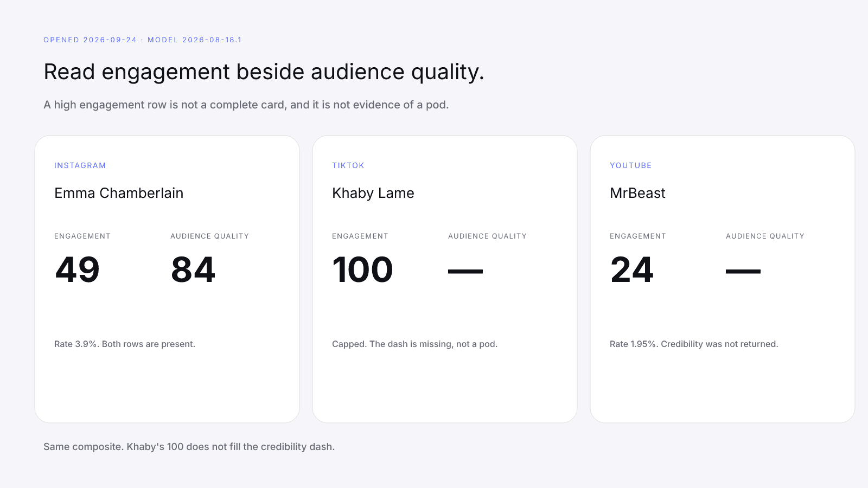Click the AUDIENCE QUALITY label in the YouTube card
The width and height of the screenshot is (868, 488).
coord(765,236)
